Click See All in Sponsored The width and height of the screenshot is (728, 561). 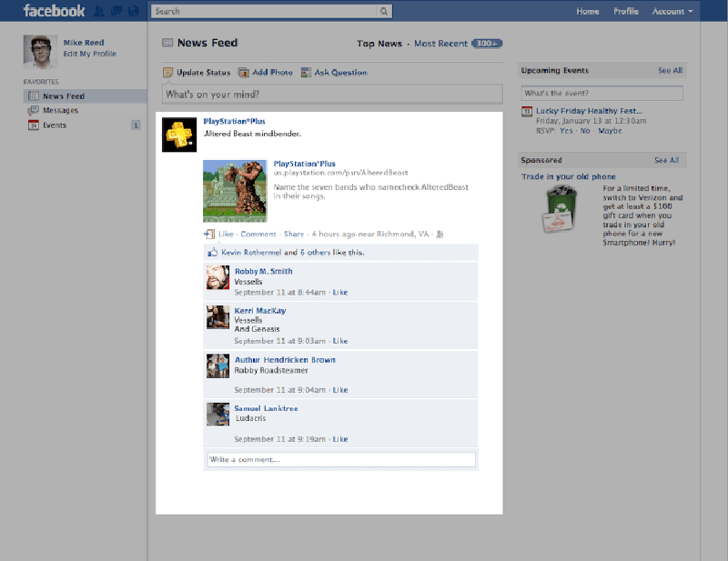pyautogui.click(x=667, y=160)
